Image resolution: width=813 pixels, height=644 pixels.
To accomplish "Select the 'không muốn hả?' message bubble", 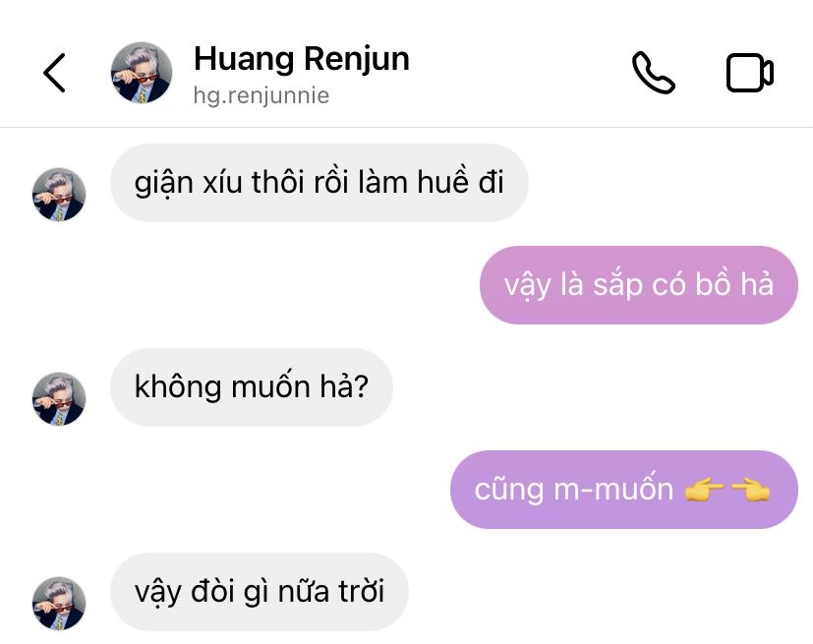I will point(252,387).
